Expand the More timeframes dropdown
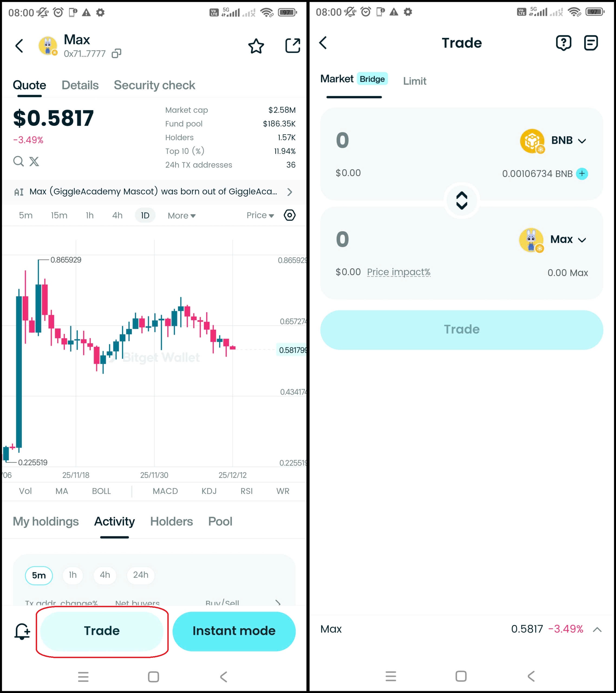 click(x=181, y=216)
